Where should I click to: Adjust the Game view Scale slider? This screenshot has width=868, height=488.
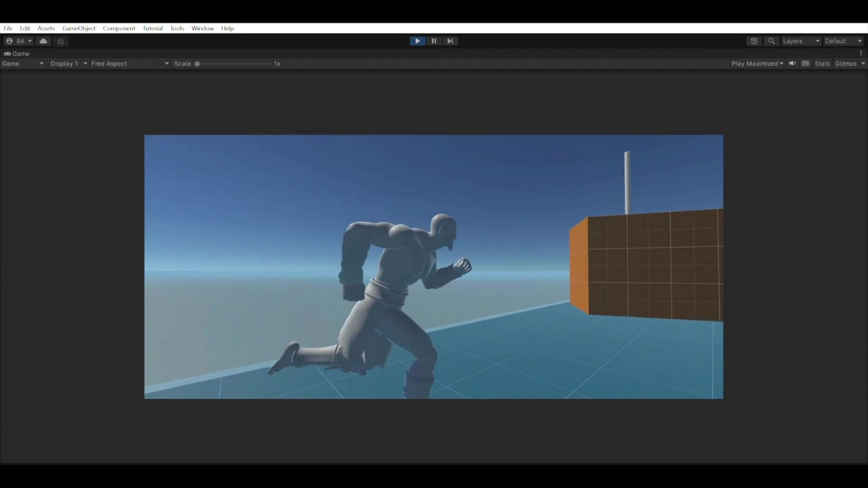point(197,64)
